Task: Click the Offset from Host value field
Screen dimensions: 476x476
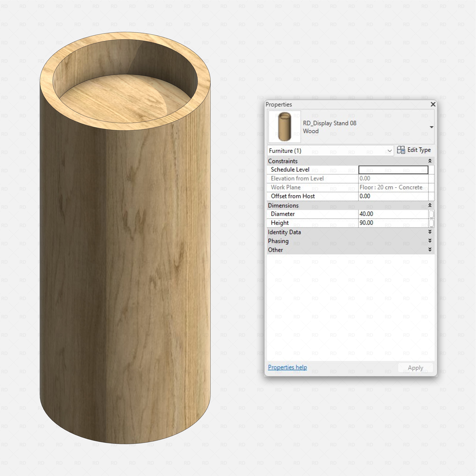Action: [393, 196]
